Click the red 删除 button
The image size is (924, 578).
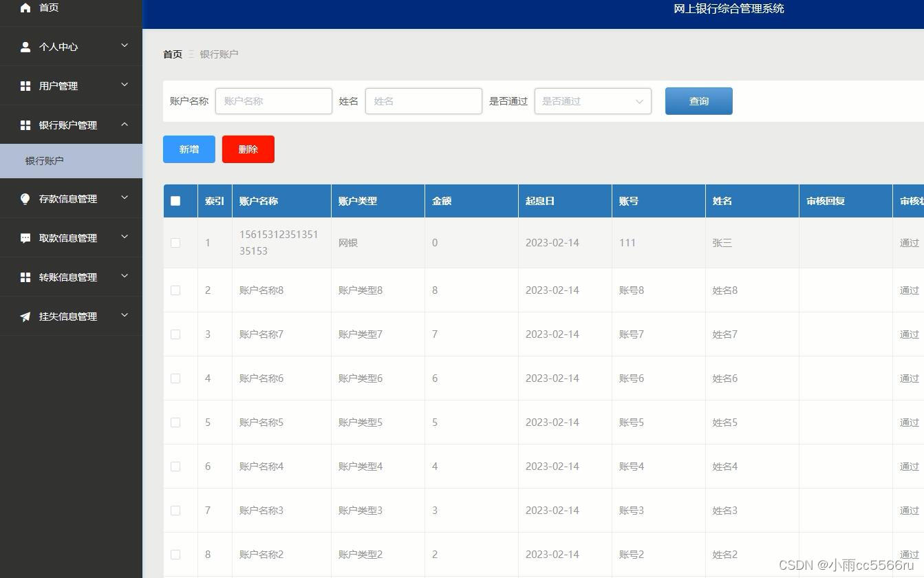click(248, 149)
